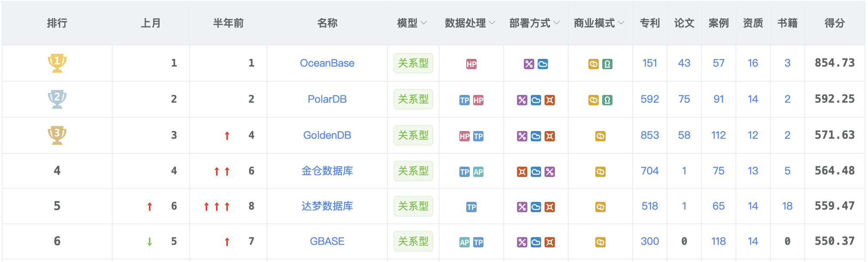
Task: Click the orange commercial icon in the GBASE row
Action: (x=600, y=242)
